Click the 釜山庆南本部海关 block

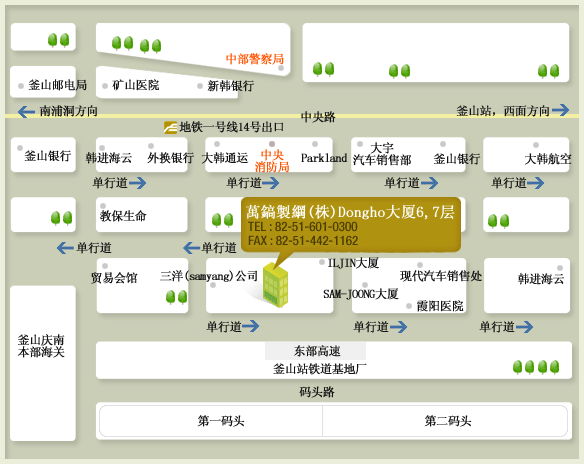tap(43, 363)
